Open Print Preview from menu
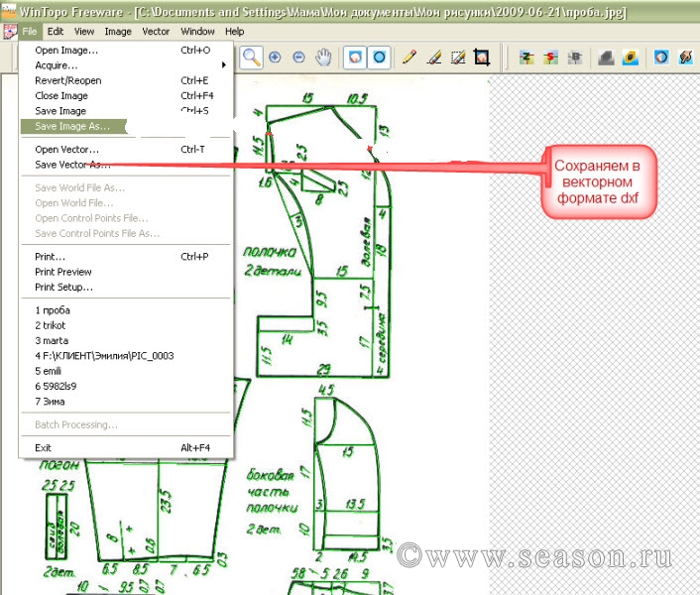 click(126, 272)
